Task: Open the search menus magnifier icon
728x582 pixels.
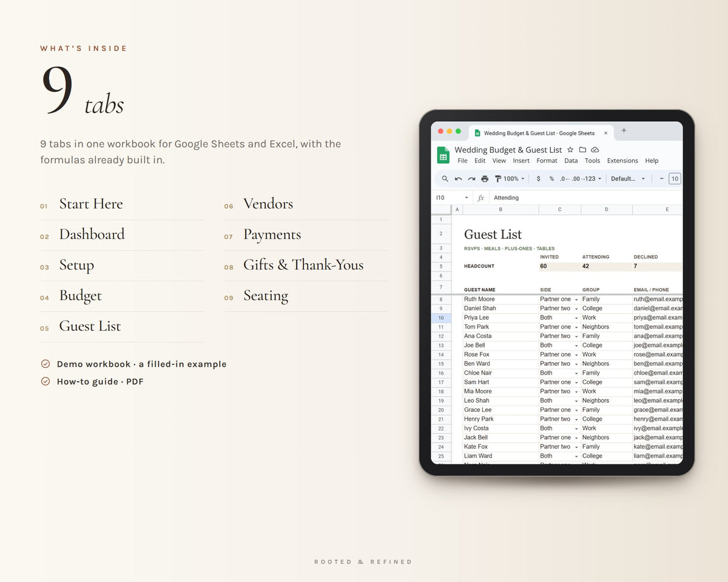Action: [x=445, y=179]
